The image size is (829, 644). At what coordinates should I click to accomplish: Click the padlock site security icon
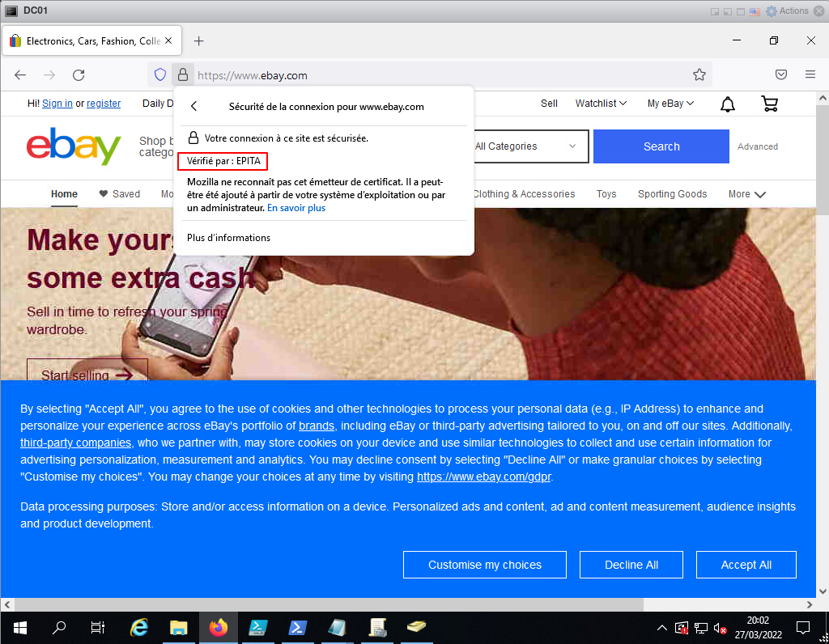pyautogui.click(x=183, y=75)
